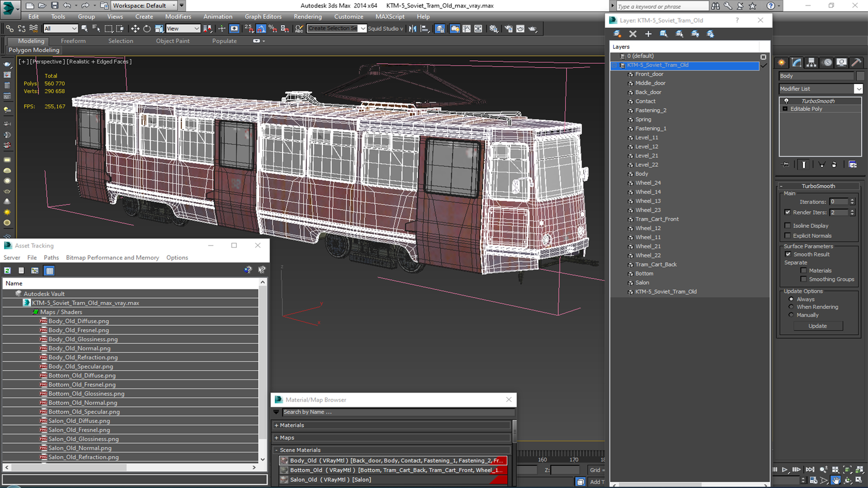Click the Freeze/Unfreeze All Layers icon
This screenshot has width=868, height=488.
tap(711, 34)
